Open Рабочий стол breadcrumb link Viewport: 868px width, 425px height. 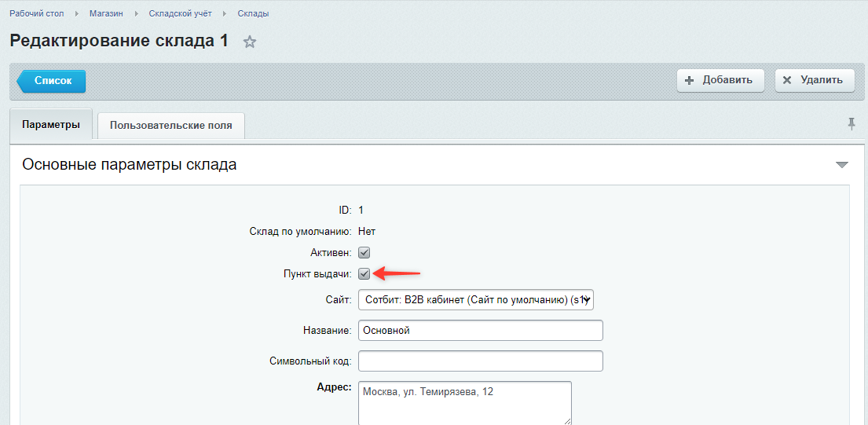coord(37,14)
